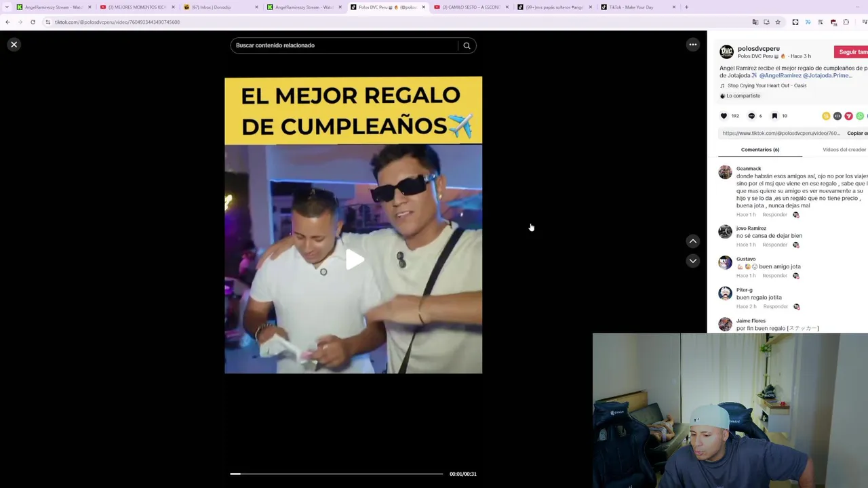This screenshot has height=488, width=868.
Task: Click the browser back arrow
Action: [7, 22]
